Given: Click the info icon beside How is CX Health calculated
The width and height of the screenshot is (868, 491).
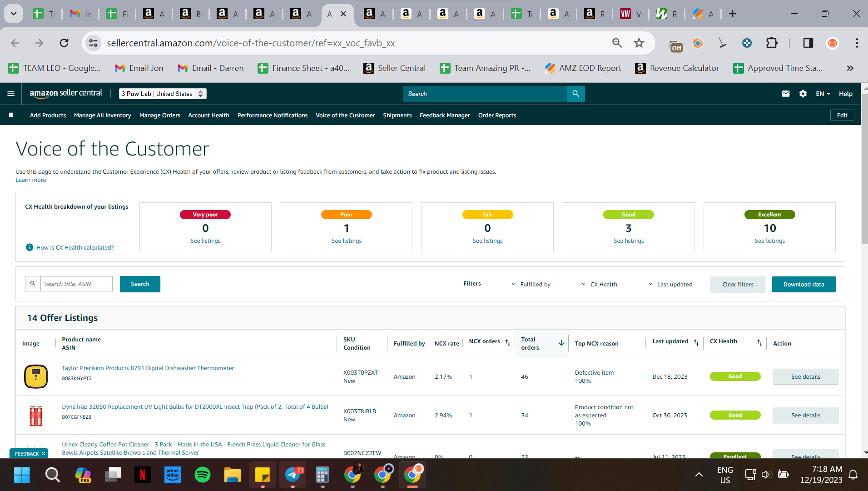Looking at the screenshot, I should pyautogui.click(x=30, y=247).
